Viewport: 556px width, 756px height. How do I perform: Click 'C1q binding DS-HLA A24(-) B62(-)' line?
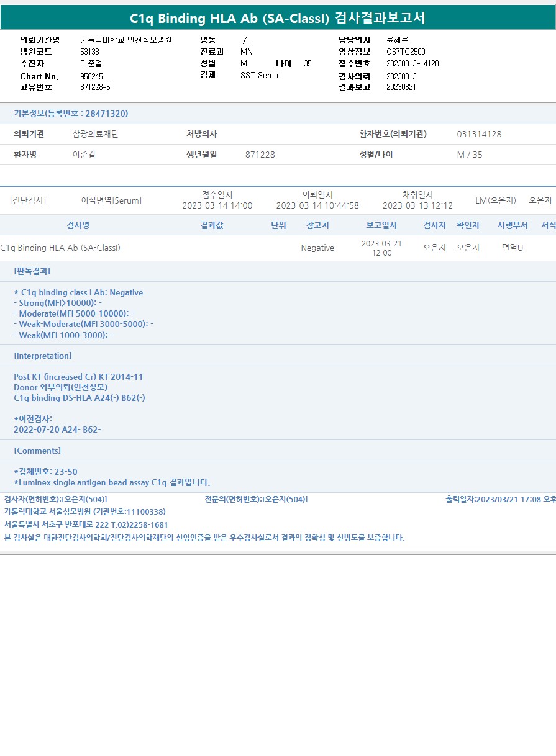[x=80, y=398]
